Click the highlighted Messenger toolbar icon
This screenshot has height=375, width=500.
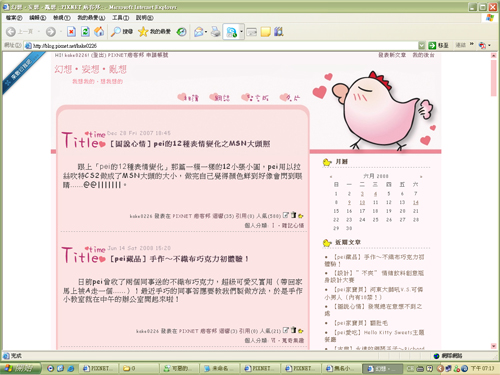click(x=231, y=32)
